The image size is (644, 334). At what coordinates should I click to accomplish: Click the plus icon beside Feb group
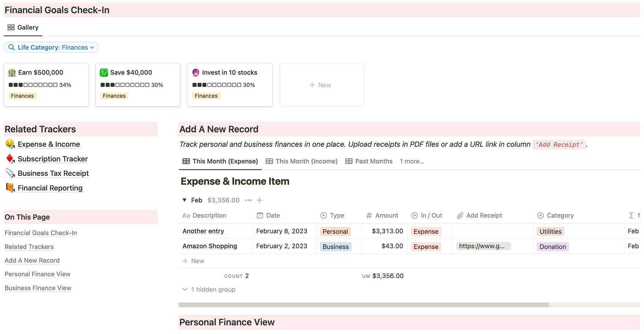(259, 200)
